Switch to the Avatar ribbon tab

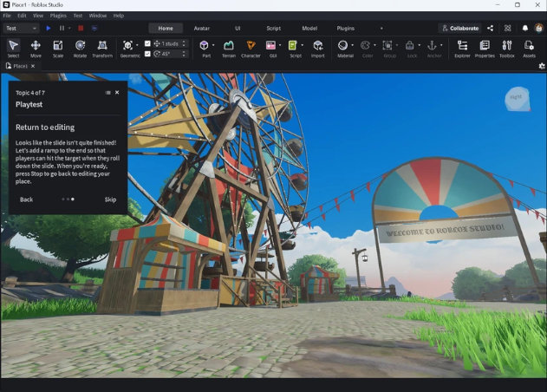202,29
